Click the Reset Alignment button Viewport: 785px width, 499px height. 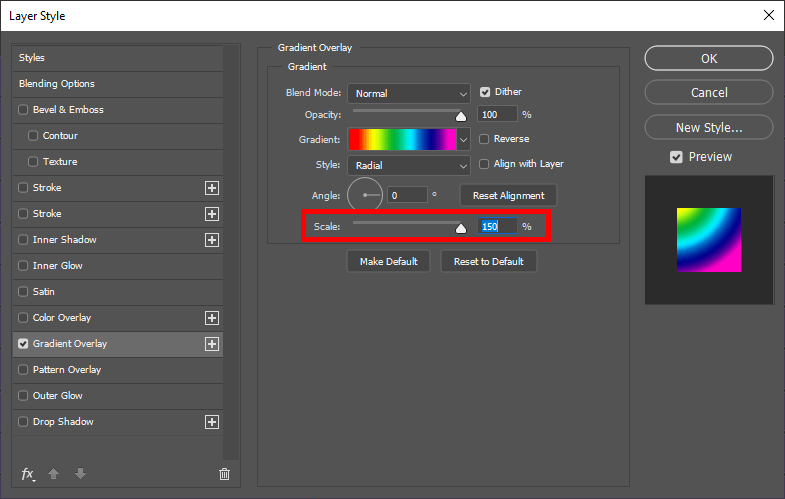point(508,196)
